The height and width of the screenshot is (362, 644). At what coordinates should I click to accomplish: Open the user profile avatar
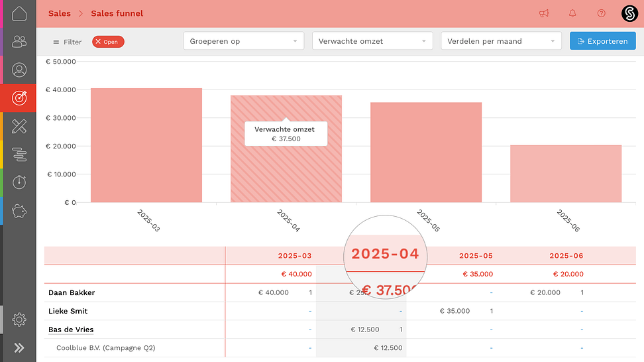(629, 13)
